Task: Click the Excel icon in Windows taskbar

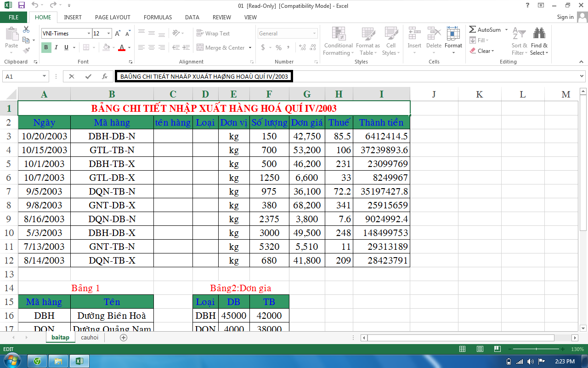Action: [79, 361]
